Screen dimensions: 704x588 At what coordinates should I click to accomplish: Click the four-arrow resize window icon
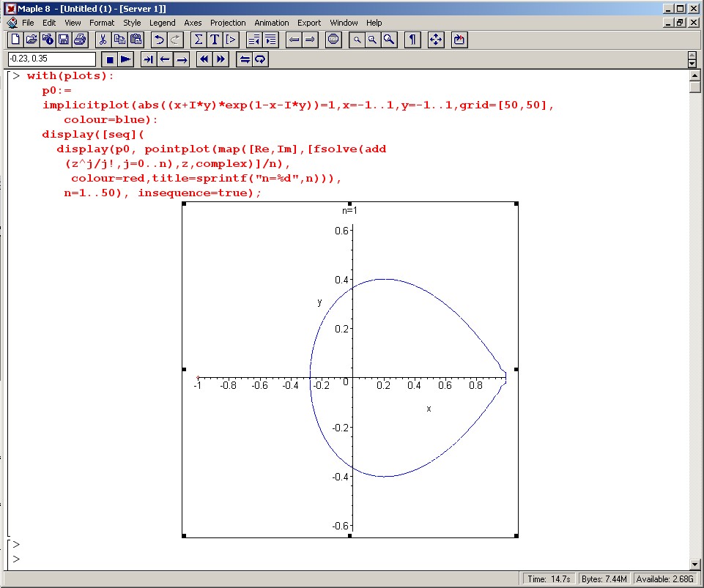(x=435, y=40)
